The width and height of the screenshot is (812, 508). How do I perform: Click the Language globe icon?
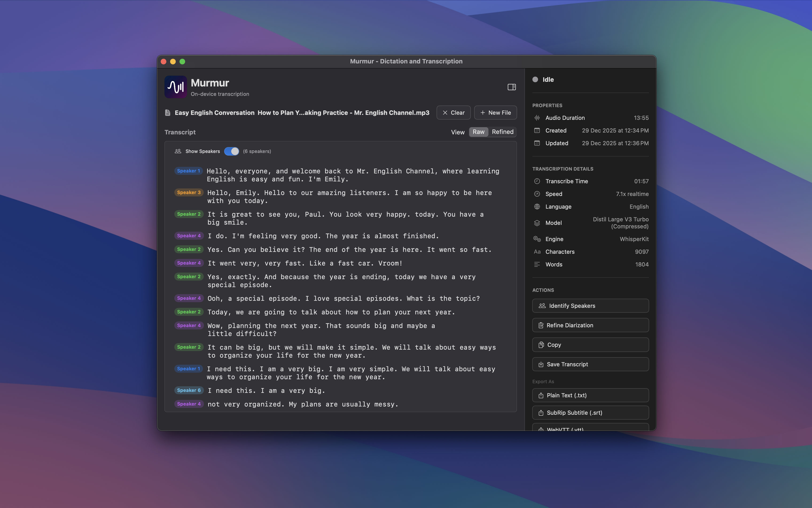pos(537,207)
